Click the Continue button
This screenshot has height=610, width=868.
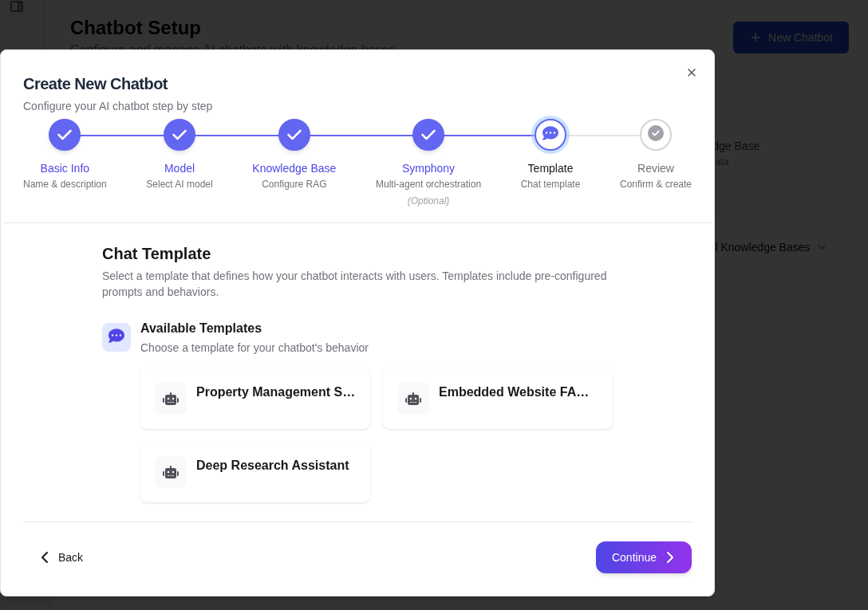(x=644, y=557)
